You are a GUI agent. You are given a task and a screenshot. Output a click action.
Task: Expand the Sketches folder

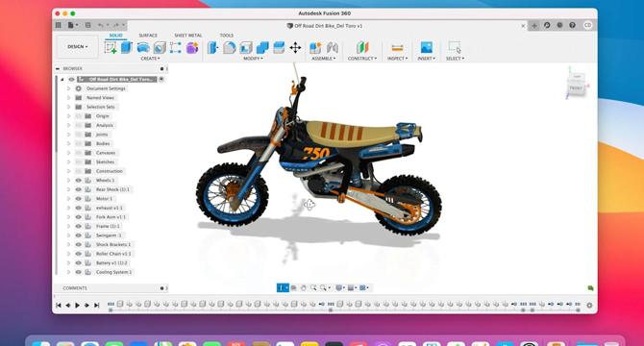pyautogui.click(x=68, y=161)
